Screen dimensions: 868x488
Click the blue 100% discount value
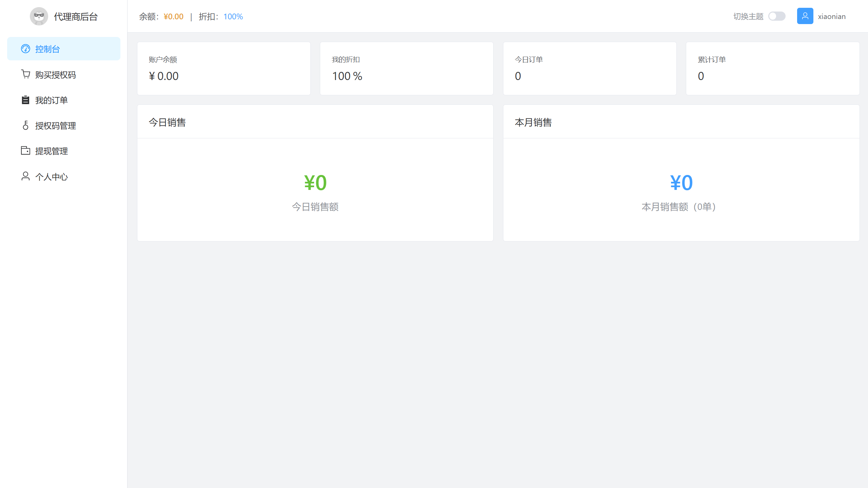[x=233, y=17]
